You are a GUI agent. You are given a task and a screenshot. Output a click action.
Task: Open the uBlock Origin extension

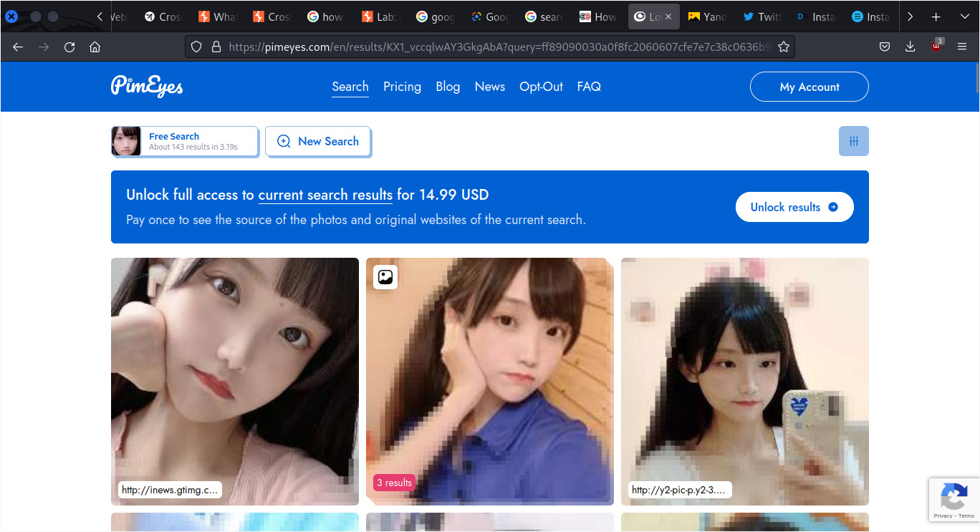[x=936, y=46]
